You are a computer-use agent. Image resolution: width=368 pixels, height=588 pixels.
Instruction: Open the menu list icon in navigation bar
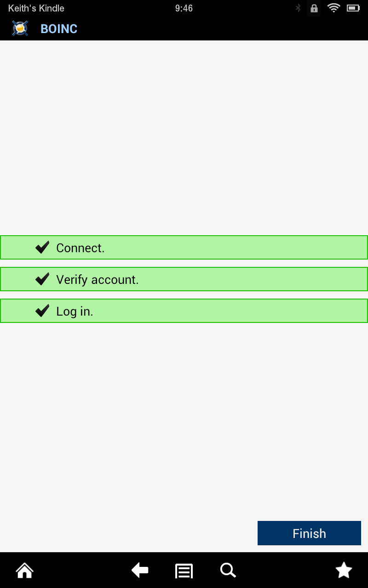coord(184,570)
